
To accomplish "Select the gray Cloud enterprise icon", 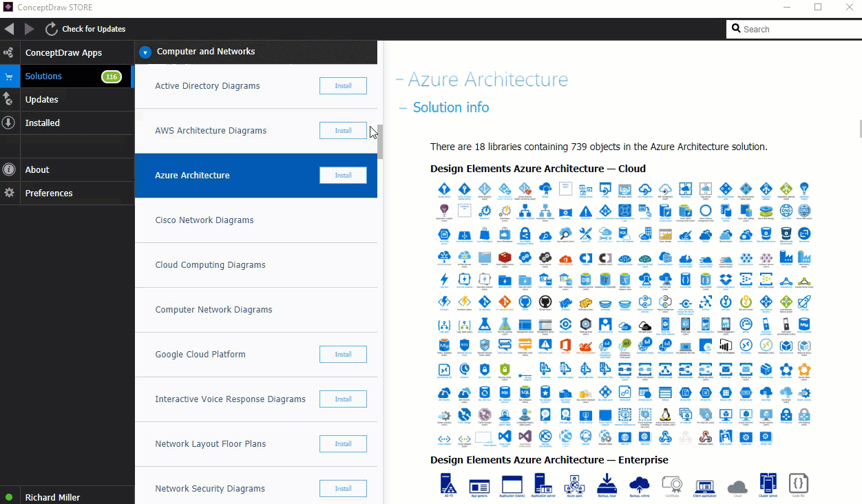I will pos(737,487).
